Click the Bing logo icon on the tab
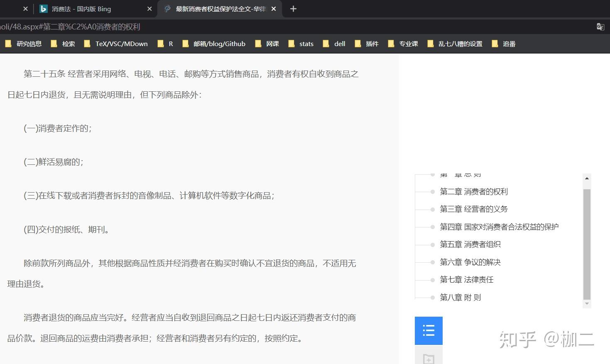The width and height of the screenshot is (610, 364). 43,9
